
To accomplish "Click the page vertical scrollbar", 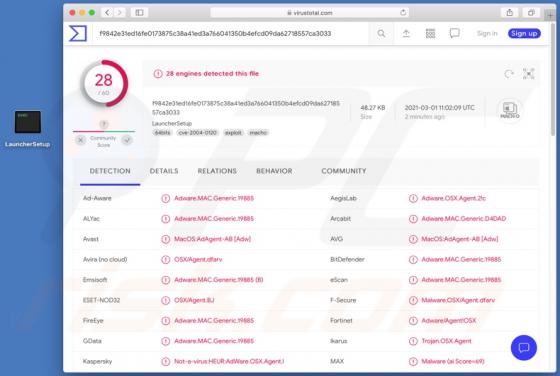I will [x=553, y=80].
